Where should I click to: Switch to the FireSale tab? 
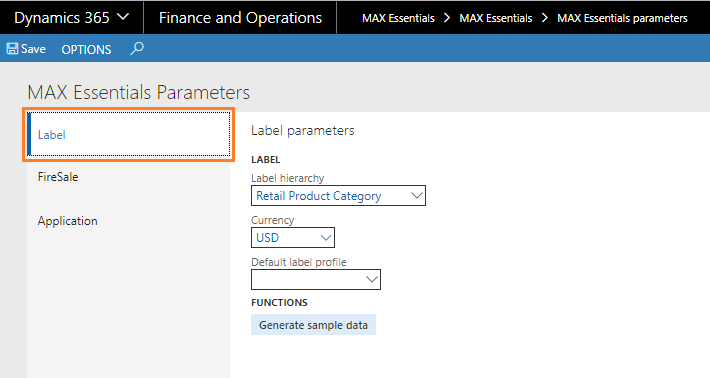click(58, 177)
